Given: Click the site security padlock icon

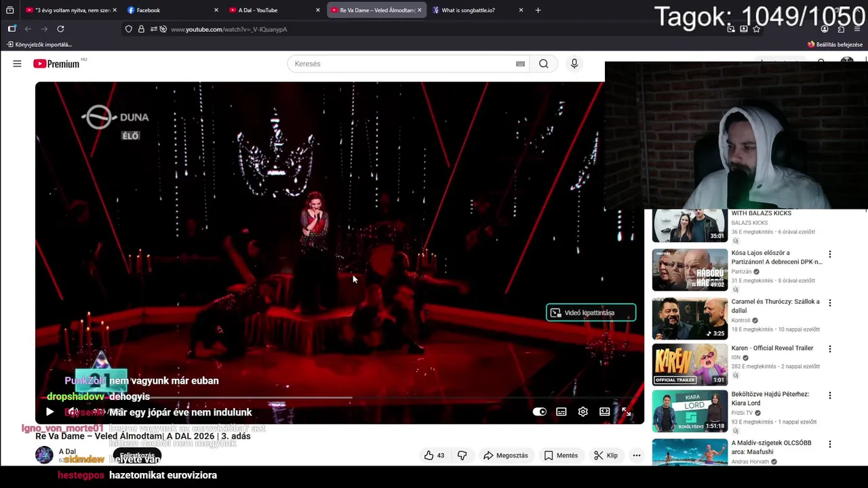Looking at the screenshot, I should [x=141, y=29].
